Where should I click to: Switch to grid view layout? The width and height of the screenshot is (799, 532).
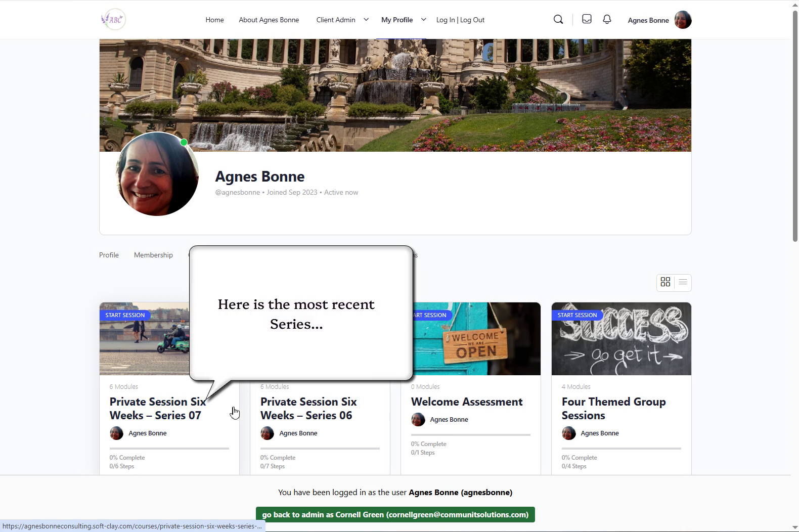(665, 282)
